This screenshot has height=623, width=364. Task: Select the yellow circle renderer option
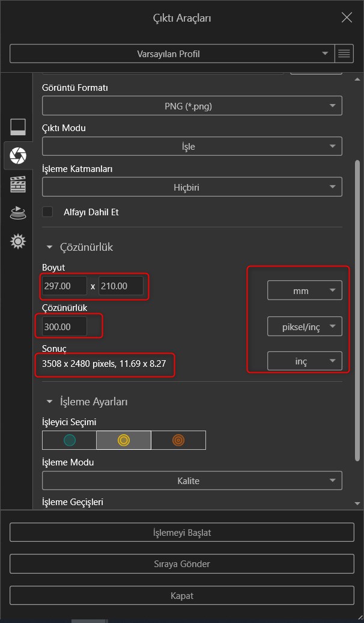point(123,440)
